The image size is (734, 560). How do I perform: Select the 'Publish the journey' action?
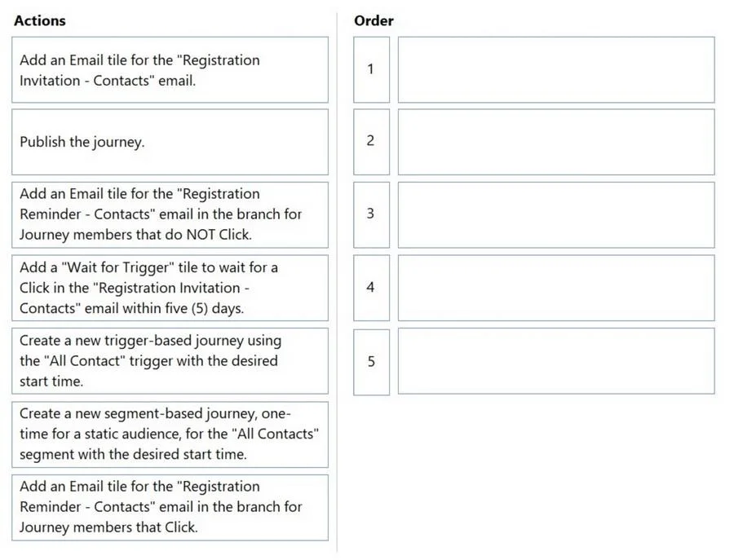point(170,142)
